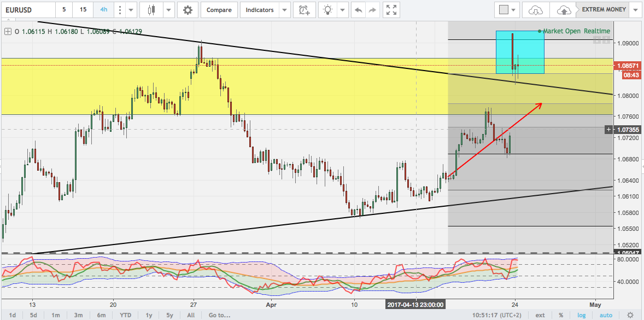Click the Compare button
This screenshot has height=320, width=644.
click(219, 10)
